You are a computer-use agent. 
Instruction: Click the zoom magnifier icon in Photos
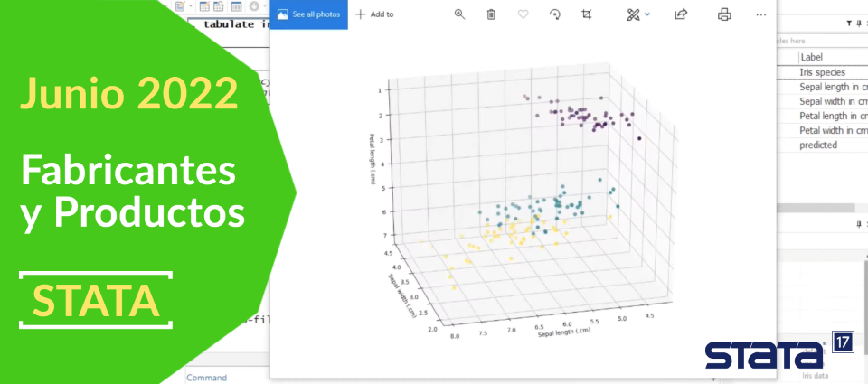tap(459, 14)
